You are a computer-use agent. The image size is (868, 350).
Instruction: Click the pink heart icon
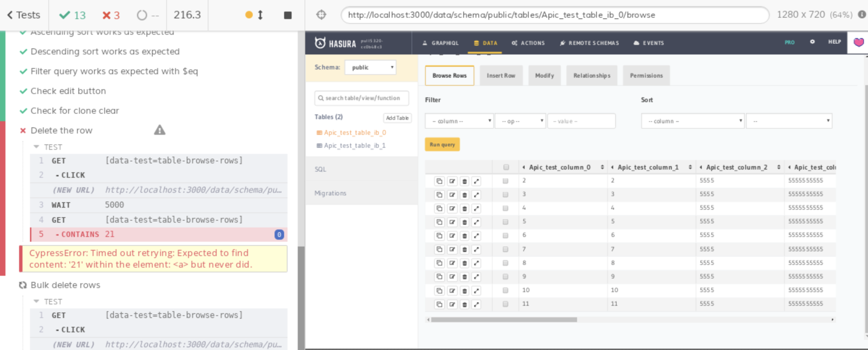858,42
